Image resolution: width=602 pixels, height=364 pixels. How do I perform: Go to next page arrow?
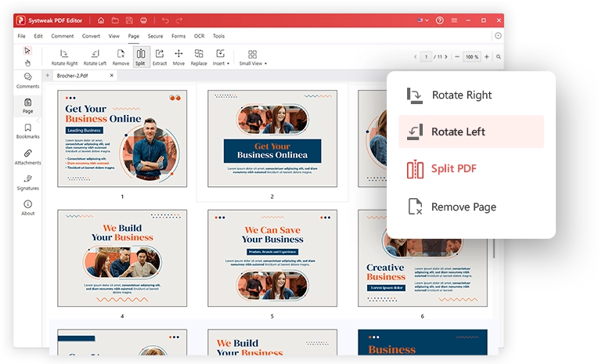445,57
